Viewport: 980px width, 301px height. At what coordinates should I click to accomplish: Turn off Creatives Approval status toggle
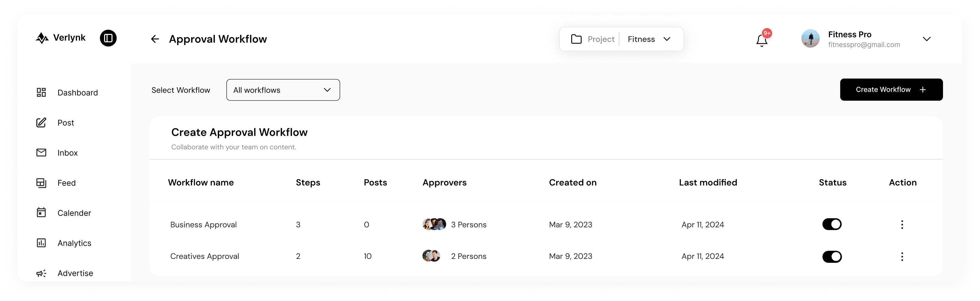tap(832, 256)
